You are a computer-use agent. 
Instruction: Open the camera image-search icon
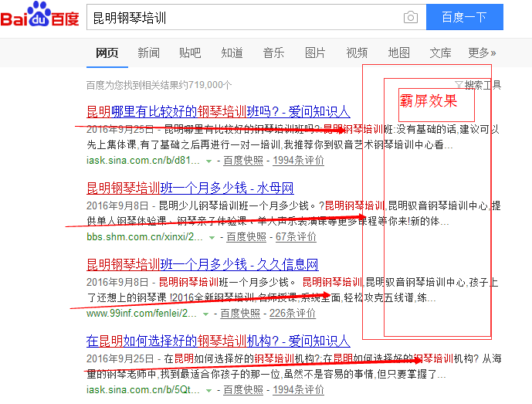tap(411, 17)
